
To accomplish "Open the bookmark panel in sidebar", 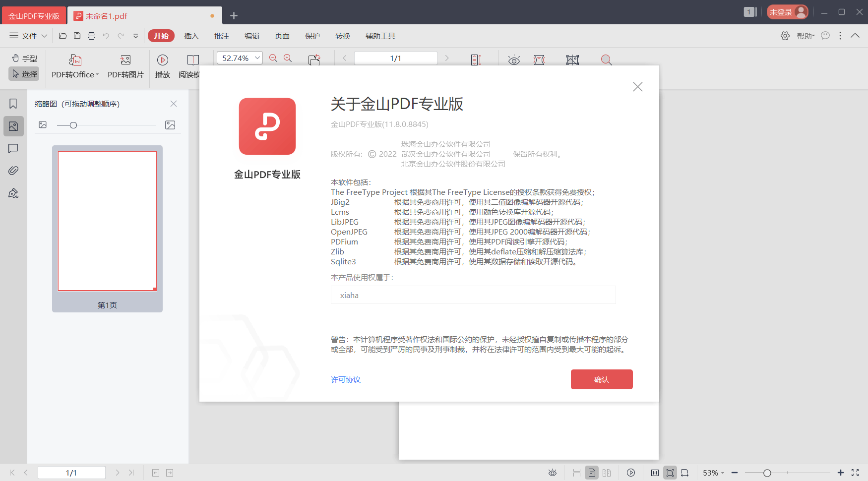I will point(13,104).
